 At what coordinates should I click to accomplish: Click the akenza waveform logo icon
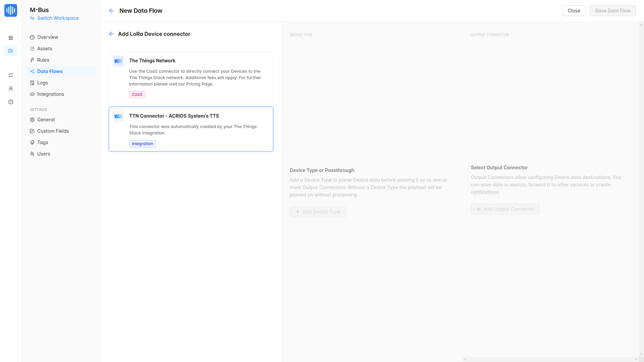tap(11, 10)
